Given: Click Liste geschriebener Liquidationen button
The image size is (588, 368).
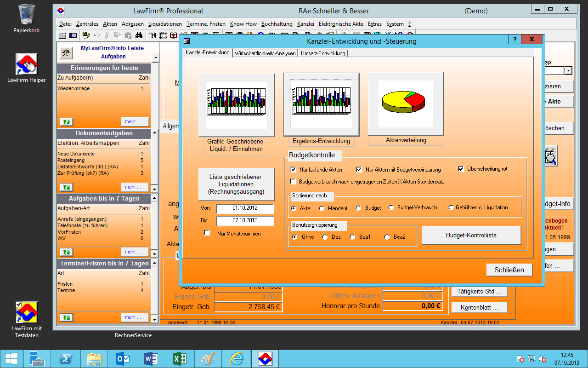Looking at the screenshot, I should 236,184.
